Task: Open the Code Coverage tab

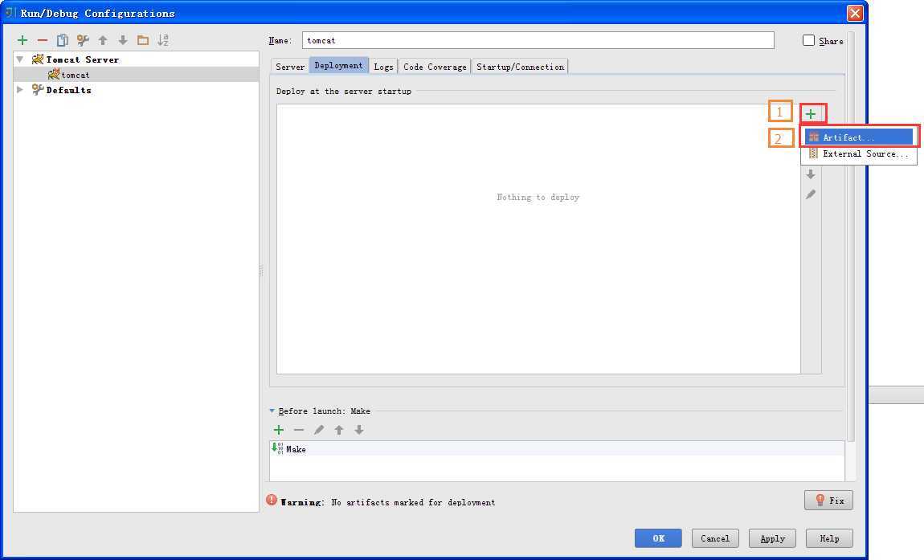Action: 435,67
